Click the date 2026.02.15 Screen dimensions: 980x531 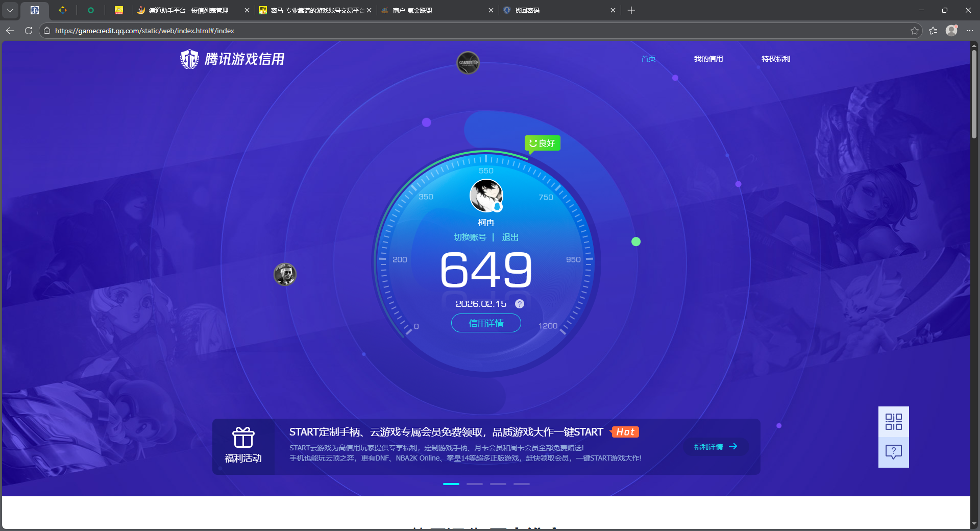coord(481,304)
